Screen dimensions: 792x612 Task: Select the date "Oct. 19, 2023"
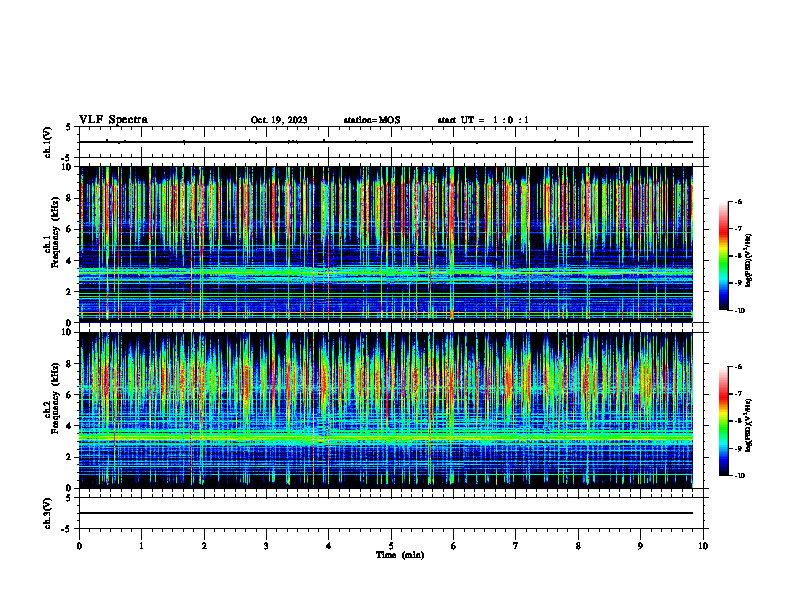coord(279,120)
